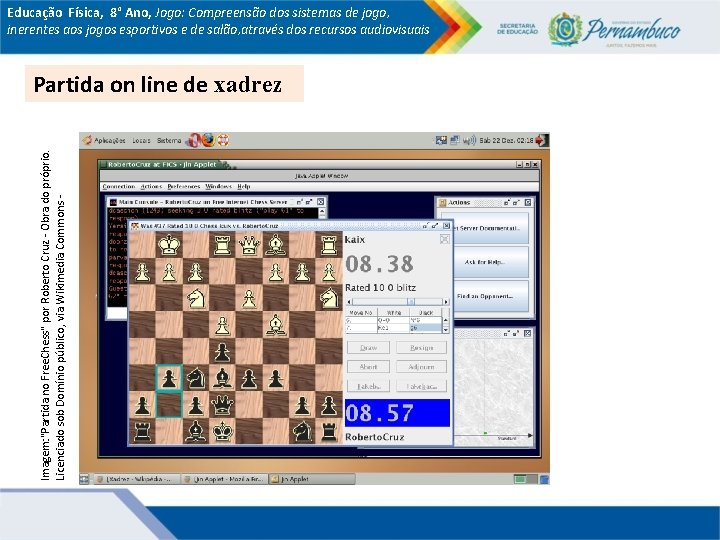The image size is (720, 540).
Task: Open the Preferences menu
Action: (184, 186)
